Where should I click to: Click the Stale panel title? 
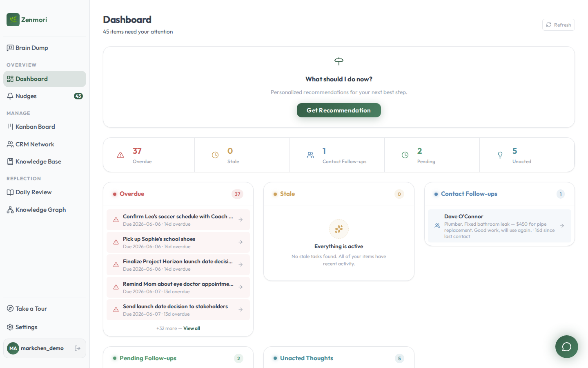coord(287,194)
